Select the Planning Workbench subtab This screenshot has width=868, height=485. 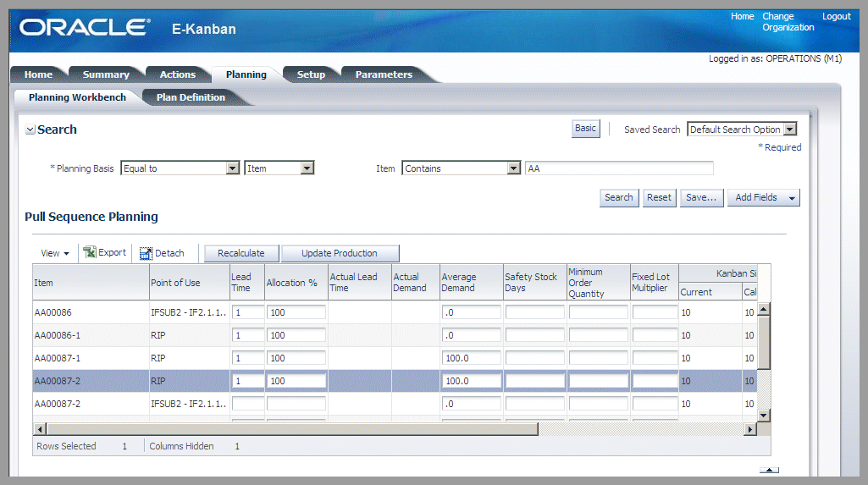point(78,97)
